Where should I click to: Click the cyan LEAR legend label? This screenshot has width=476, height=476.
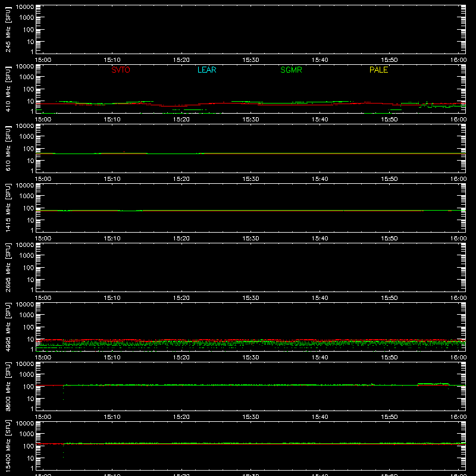[206, 70]
